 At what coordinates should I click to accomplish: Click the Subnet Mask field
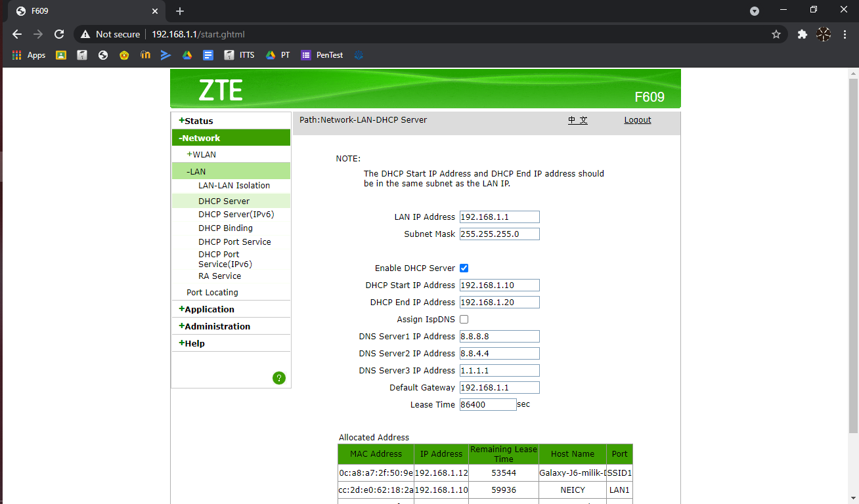[500, 234]
